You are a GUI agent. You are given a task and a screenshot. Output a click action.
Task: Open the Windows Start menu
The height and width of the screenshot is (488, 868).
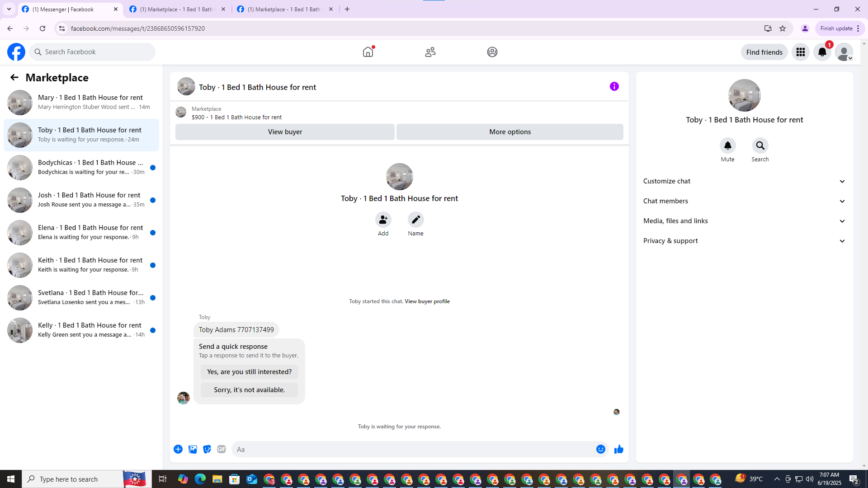[11, 479]
